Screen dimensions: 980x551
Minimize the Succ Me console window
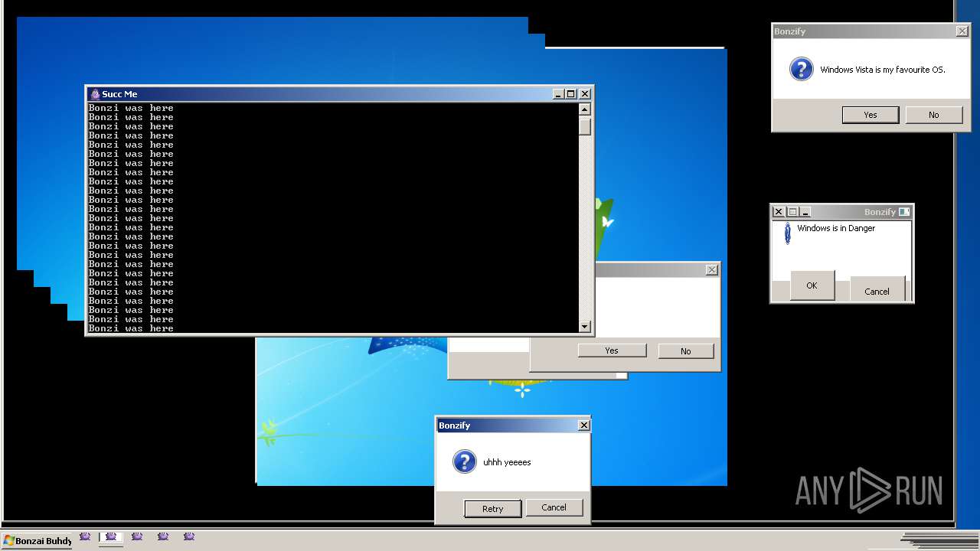pos(558,94)
